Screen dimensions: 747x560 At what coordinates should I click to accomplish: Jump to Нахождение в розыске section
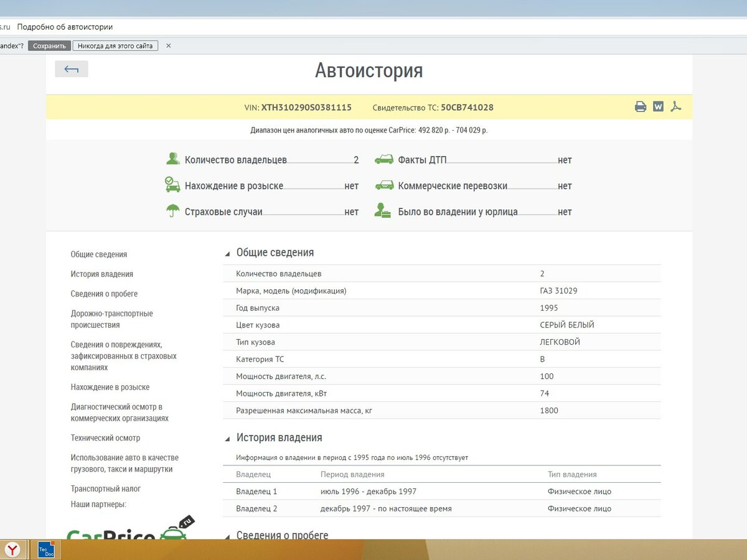[110, 387]
